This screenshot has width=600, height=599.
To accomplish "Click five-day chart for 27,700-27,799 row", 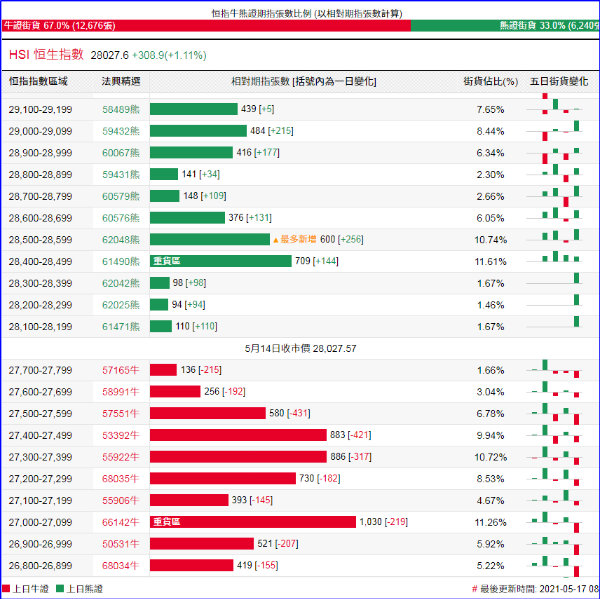I will (554, 369).
